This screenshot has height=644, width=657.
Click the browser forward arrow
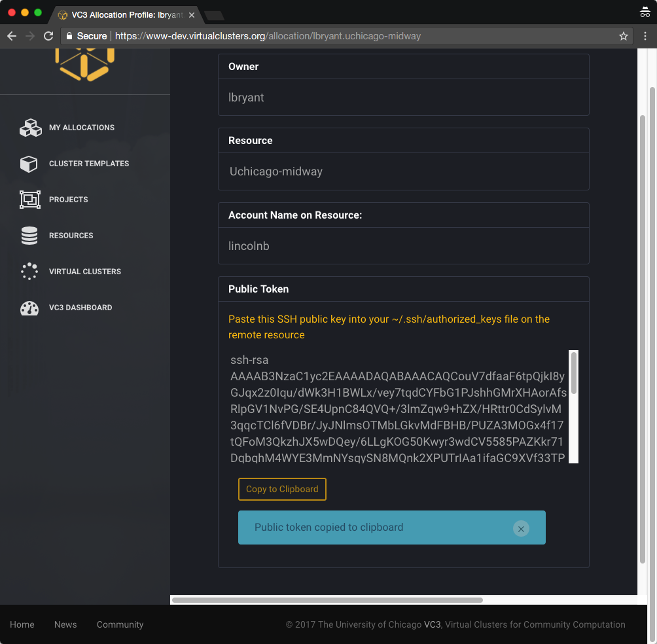tap(29, 36)
